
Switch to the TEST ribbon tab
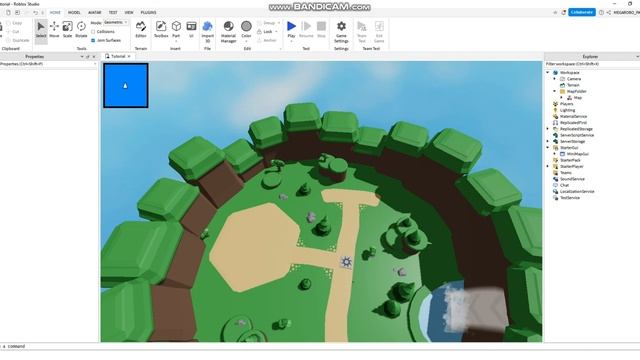(x=113, y=13)
